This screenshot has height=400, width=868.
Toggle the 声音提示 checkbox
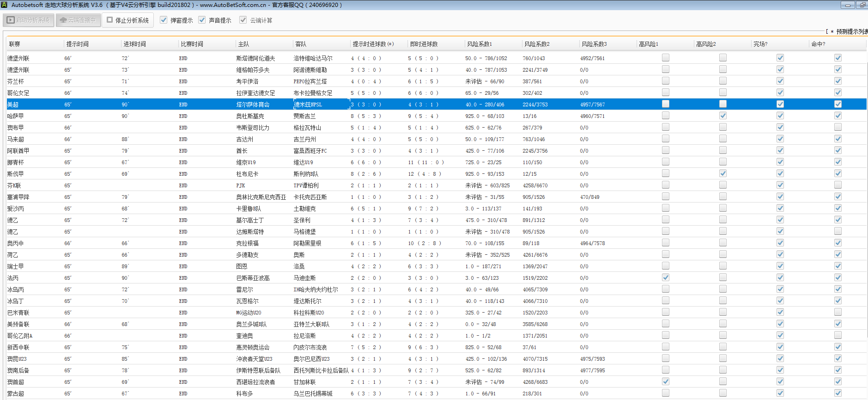click(x=202, y=20)
